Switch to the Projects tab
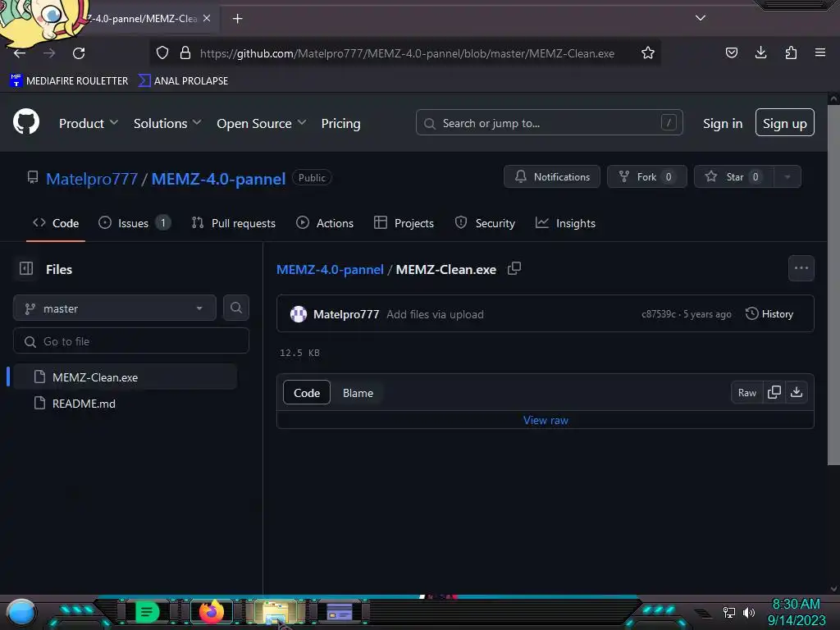Image resolution: width=840 pixels, height=630 pixels. [x=404, y=223]
